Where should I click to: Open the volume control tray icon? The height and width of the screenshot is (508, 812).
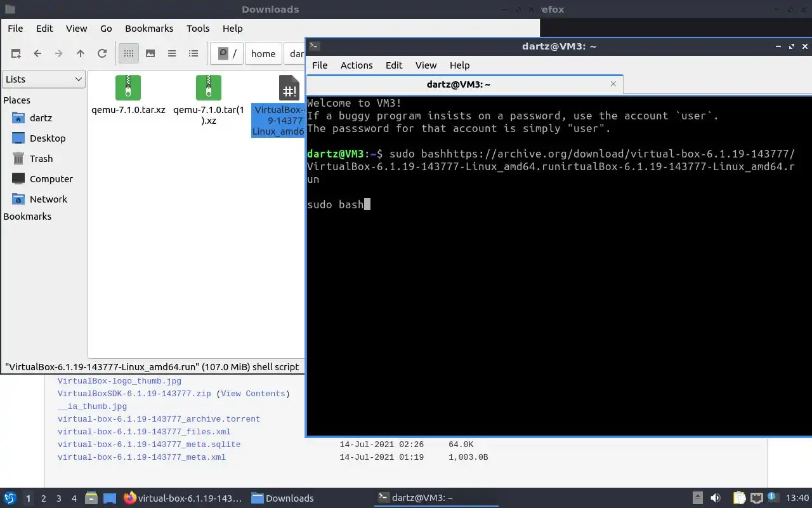716,498
